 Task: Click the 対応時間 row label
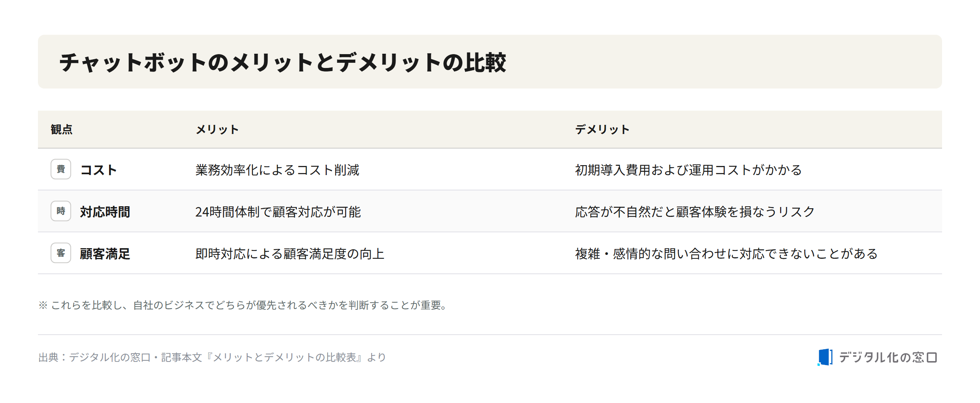pos(105,212)
